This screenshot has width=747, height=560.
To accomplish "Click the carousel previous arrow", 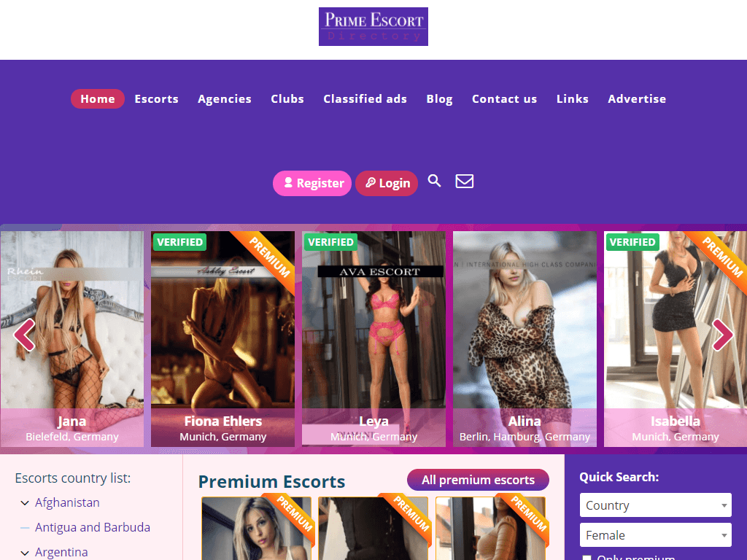I will (x=25, y=335).
